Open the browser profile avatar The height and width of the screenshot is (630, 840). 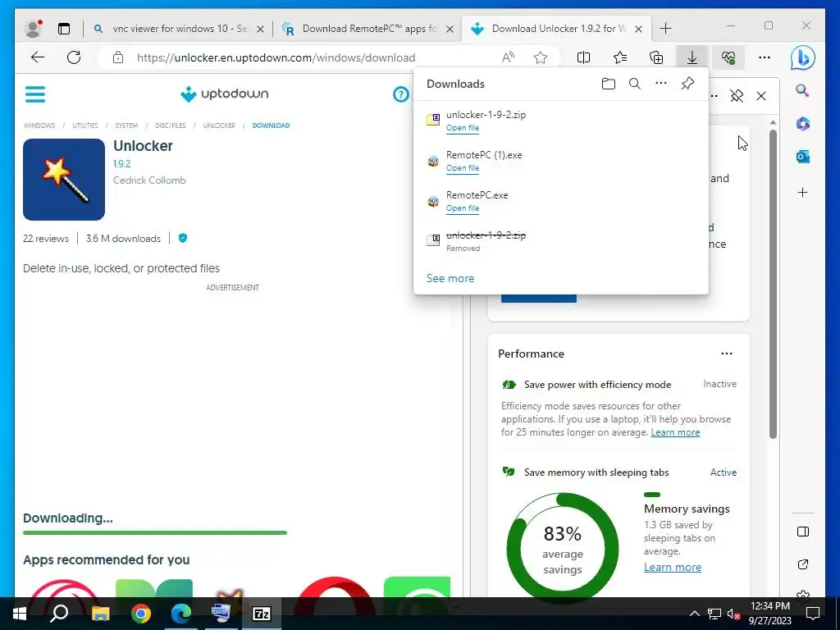click(x=34, y=29)
